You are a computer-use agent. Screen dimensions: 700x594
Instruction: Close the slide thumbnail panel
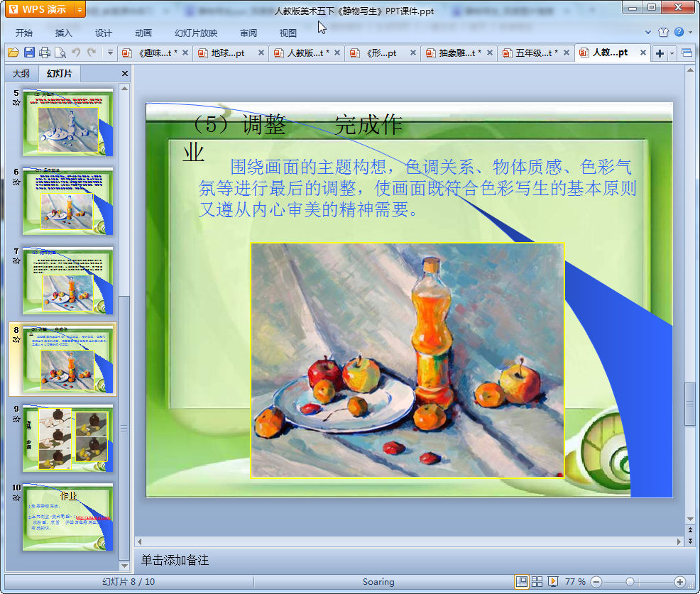[x=125, y=74]
